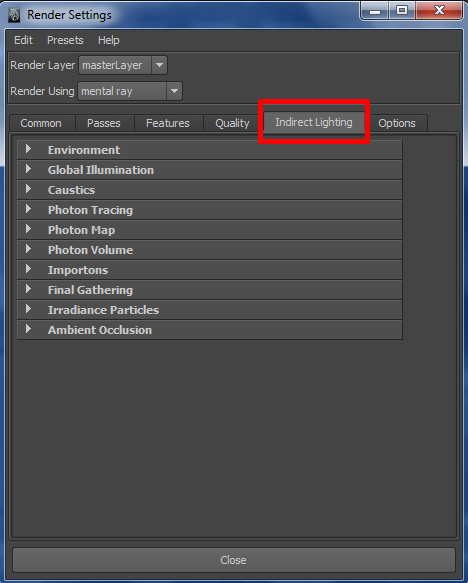
Task: Click the Photon Tracing label text
Action: [x=90, y=210]
